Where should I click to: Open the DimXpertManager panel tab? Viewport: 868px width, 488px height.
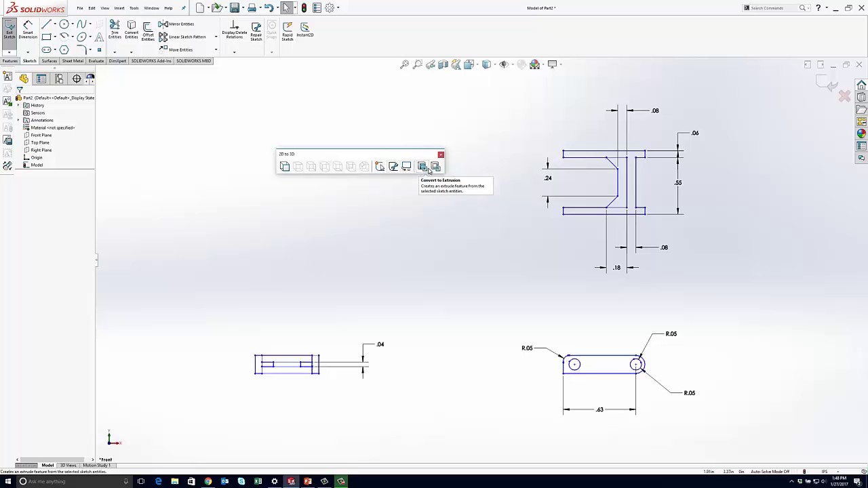77,79
